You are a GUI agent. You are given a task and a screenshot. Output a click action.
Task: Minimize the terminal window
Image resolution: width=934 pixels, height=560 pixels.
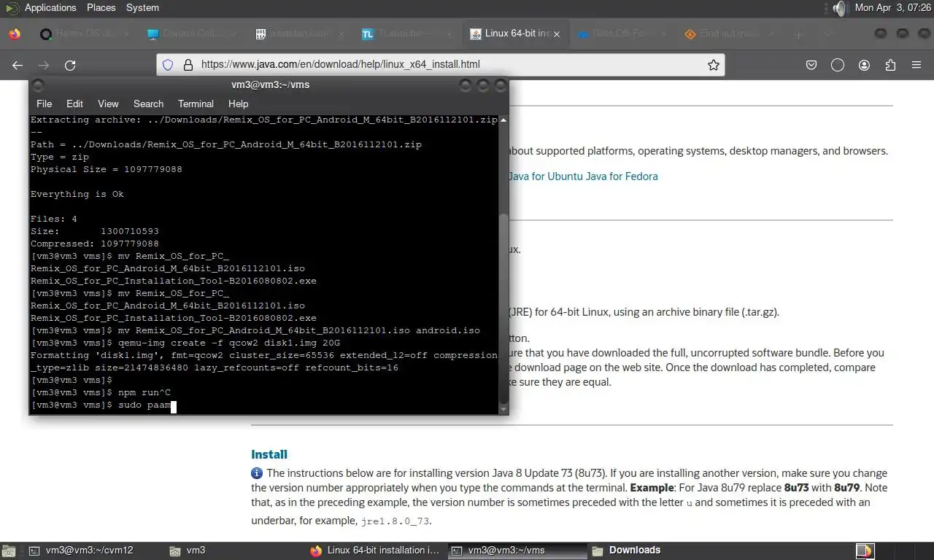pos(466,85)
